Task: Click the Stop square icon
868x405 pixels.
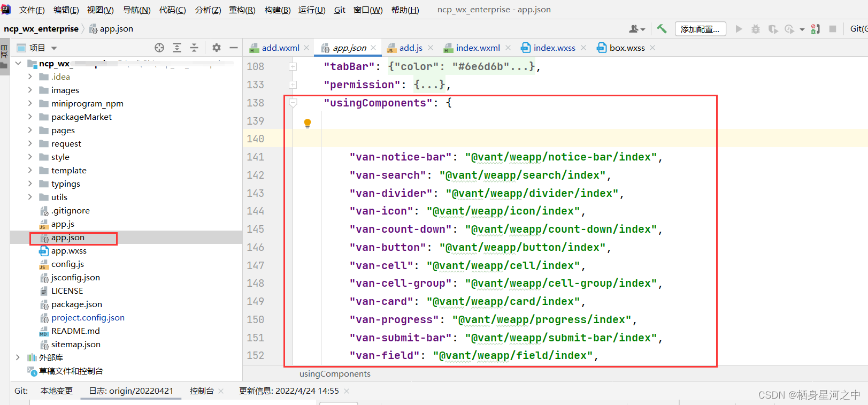Action: [833, 29]
